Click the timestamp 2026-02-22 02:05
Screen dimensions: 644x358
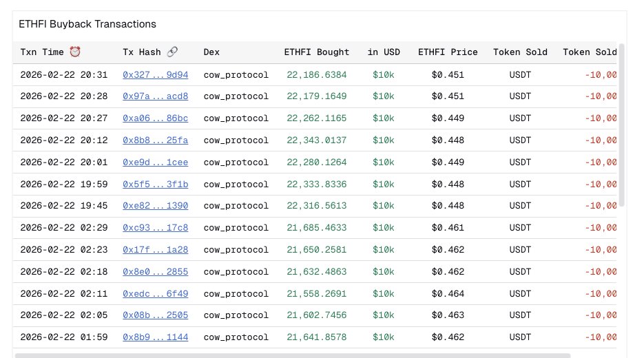63,315
